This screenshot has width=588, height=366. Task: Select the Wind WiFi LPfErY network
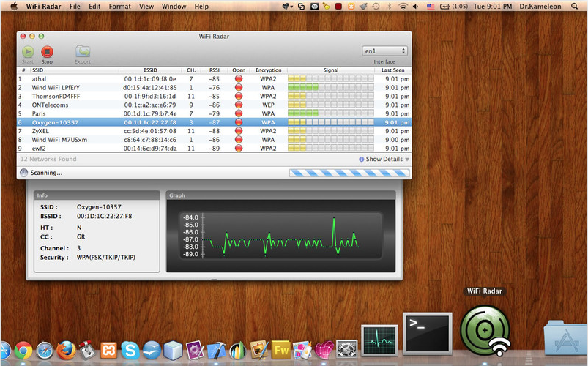click(x=214, y=87)
